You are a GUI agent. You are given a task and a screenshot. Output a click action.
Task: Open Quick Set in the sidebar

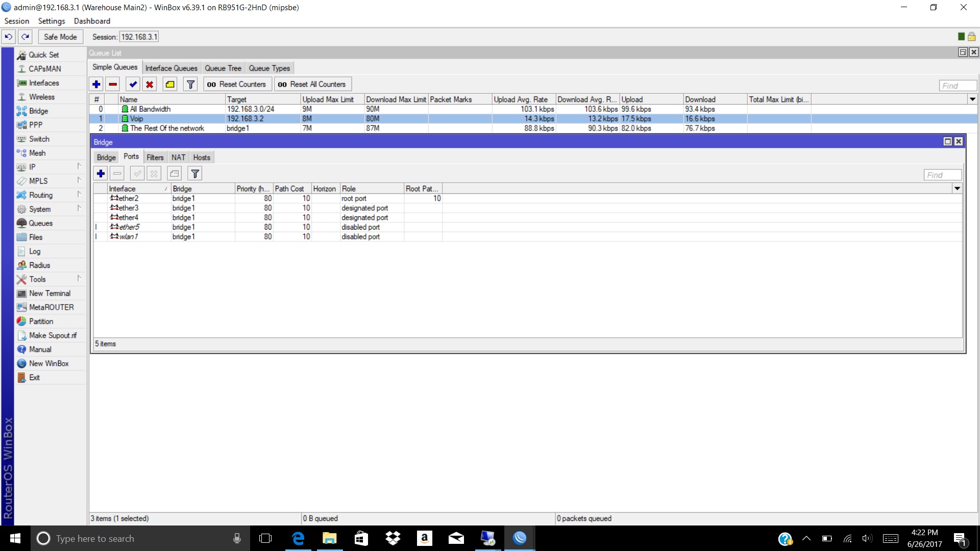pos(50,55)
